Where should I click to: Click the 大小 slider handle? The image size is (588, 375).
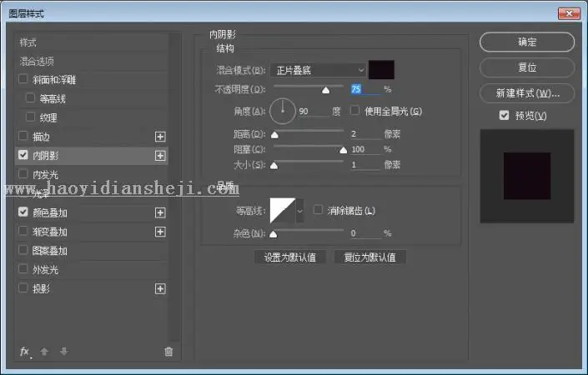point(274,166)
